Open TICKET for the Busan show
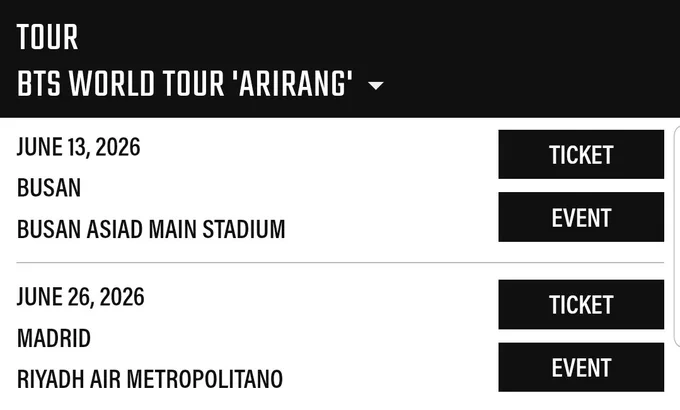 [581, 154]
